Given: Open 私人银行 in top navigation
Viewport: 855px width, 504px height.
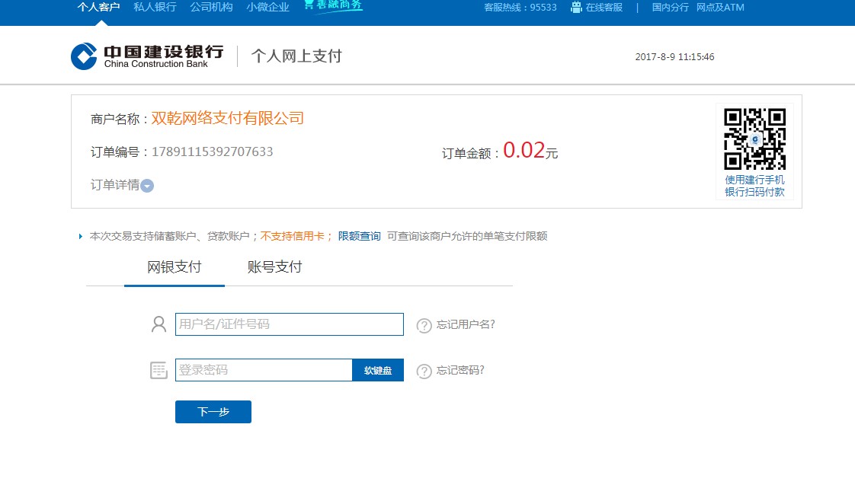Looking at the screenshot, I should (x=155, y=7).
